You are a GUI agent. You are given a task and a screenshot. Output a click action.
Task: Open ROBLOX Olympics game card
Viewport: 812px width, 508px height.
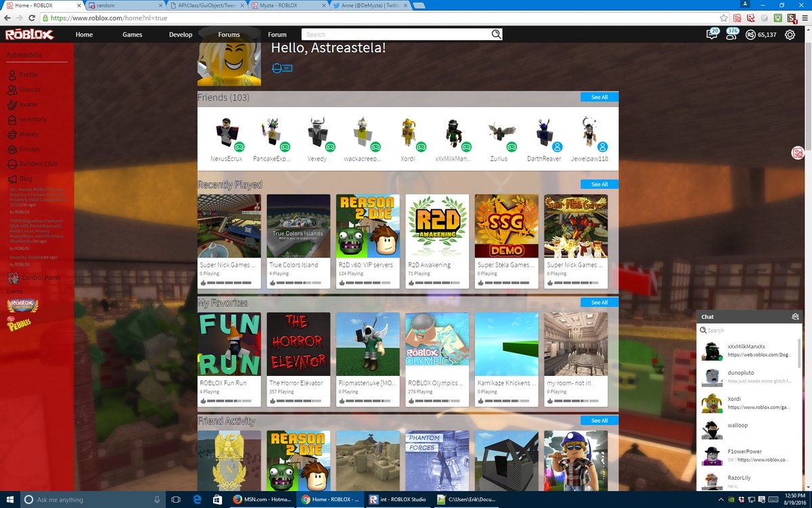click(x=436, y=359)
